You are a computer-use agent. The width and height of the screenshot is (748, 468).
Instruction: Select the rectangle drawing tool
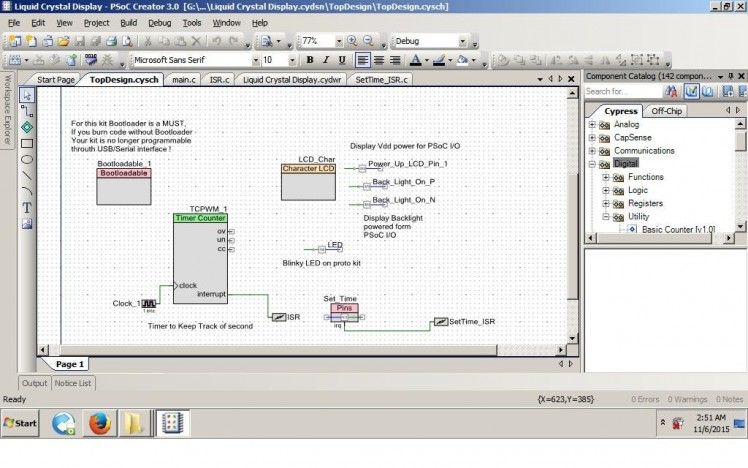(27, 144)
